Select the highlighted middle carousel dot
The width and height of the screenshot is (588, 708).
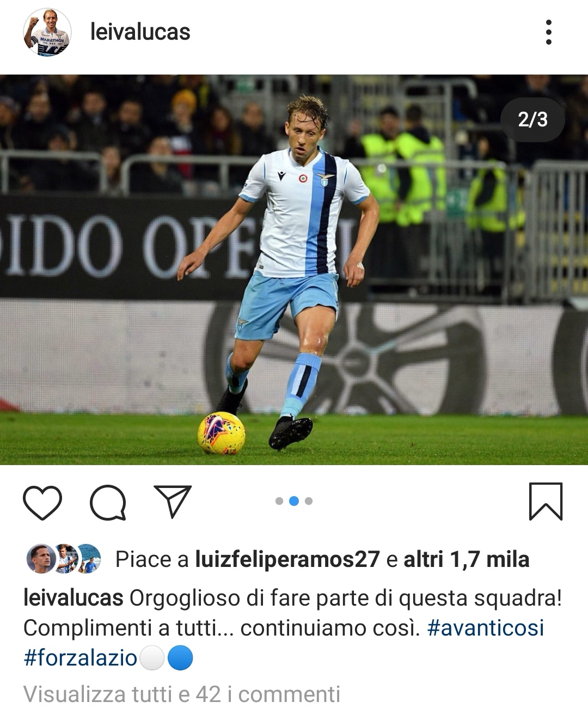pyautogui.click(x=294, y=501)
